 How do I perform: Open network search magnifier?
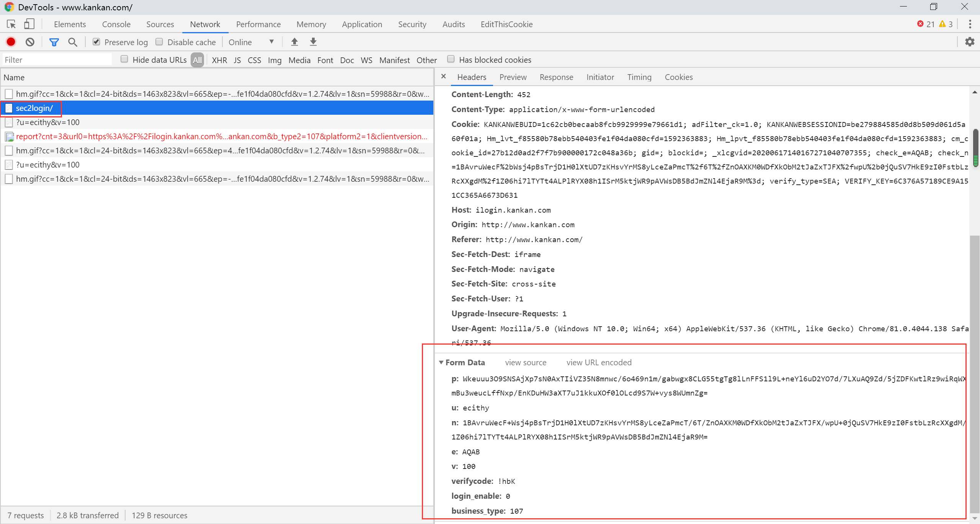coord(72,42)
